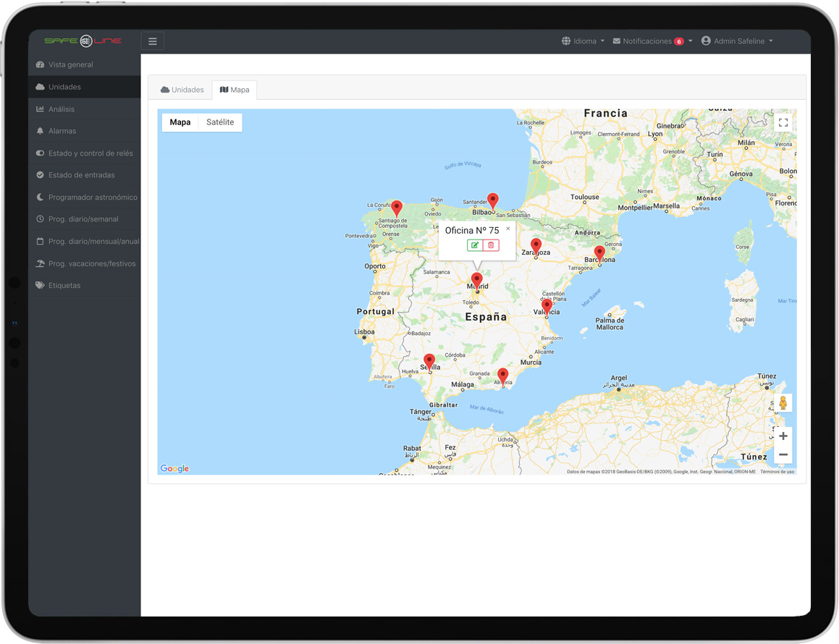Click the Portugal country label

point(375,312)
